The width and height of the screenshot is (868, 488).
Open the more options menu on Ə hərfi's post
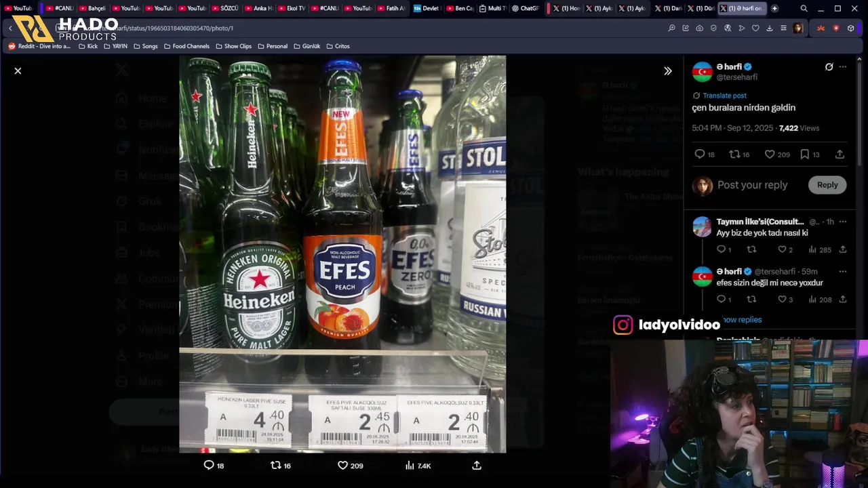tap(843, 67)
